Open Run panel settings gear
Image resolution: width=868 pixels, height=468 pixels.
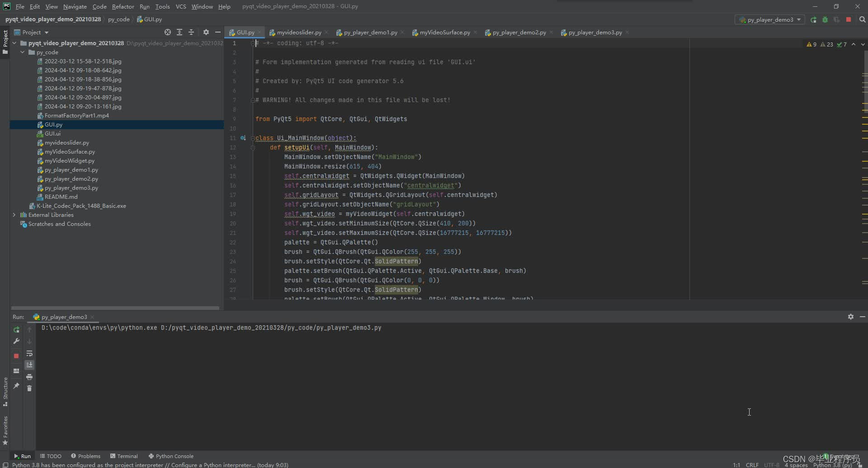(850, 317)
